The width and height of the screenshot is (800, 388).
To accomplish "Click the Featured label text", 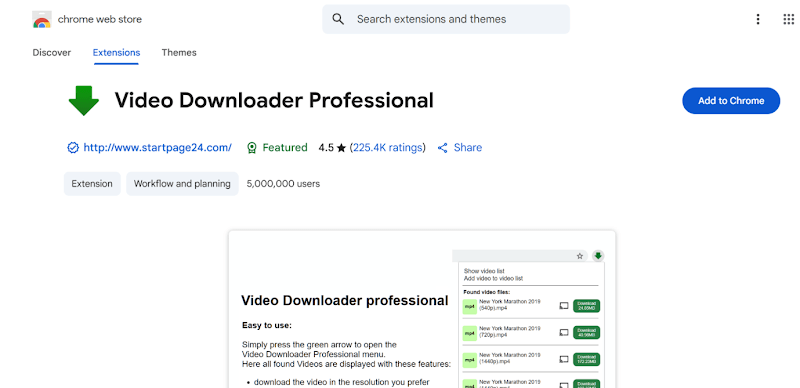I will (x=285, y=148).
